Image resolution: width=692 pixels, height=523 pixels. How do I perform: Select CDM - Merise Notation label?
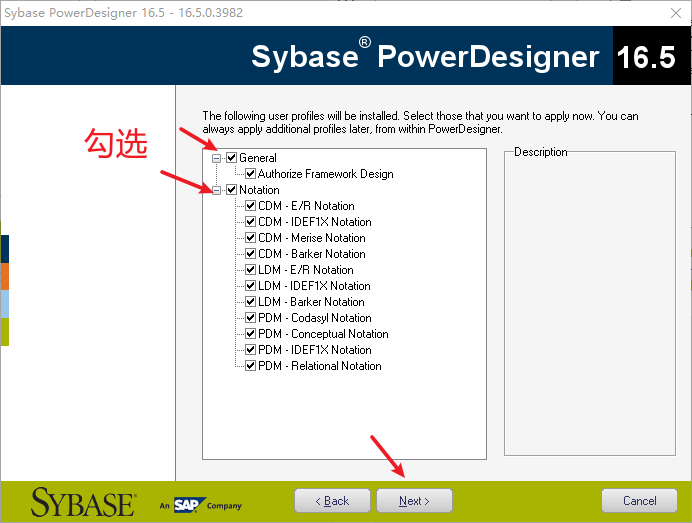(x=312, y=237)
